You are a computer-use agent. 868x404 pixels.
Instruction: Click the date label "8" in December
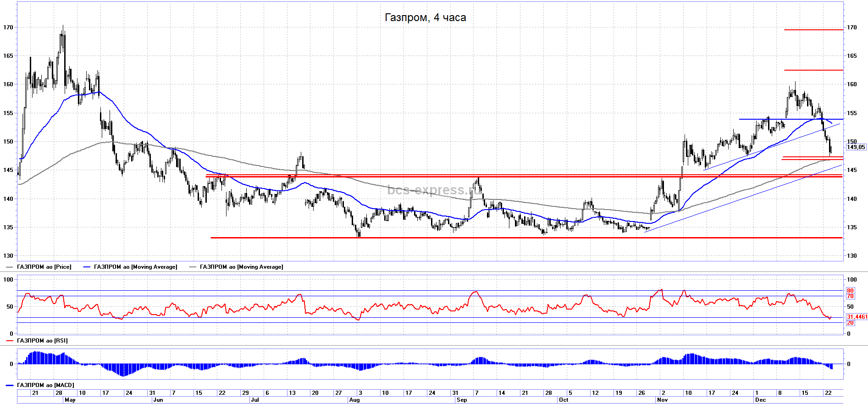point(780,393)
